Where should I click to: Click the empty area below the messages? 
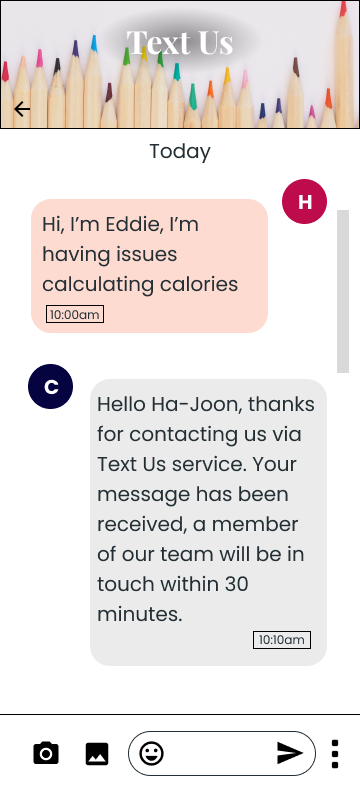tap(180, 690)
